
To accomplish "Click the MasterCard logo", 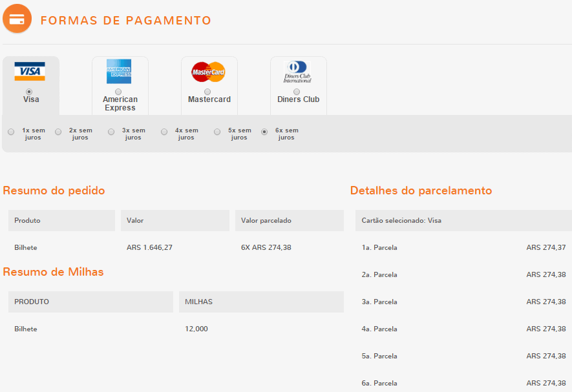I will (x=208, y=72).
